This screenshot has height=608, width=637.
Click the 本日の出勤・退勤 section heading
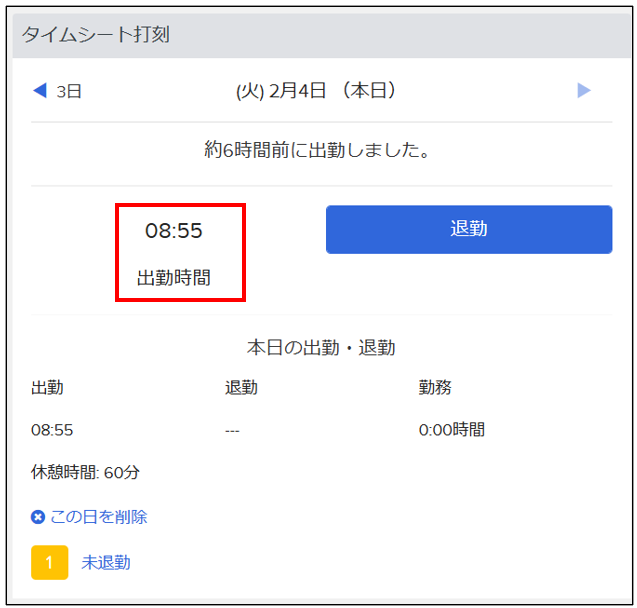[320, 348]
